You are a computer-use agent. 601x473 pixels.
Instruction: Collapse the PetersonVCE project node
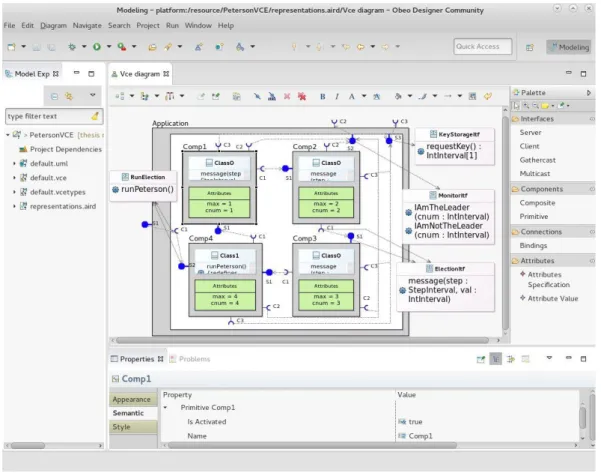click(8, 135)
